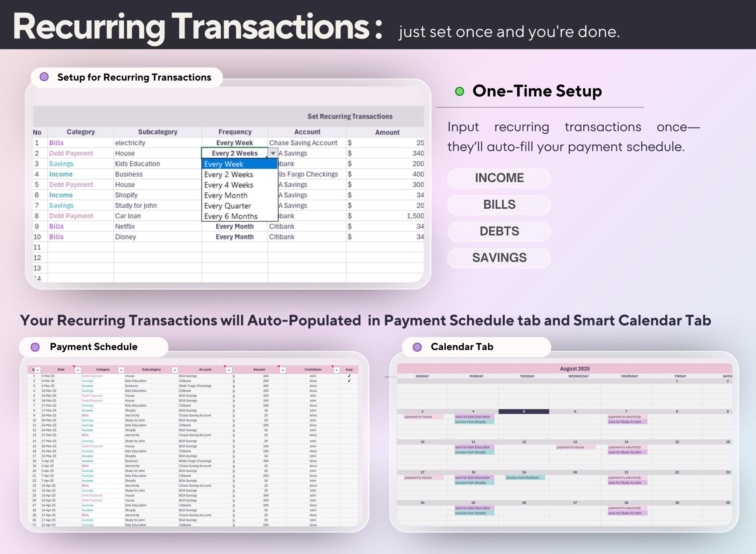
Task: Toggle the Paid checkmark for the 3-Mar-25 row
Action: pos(350,381)
